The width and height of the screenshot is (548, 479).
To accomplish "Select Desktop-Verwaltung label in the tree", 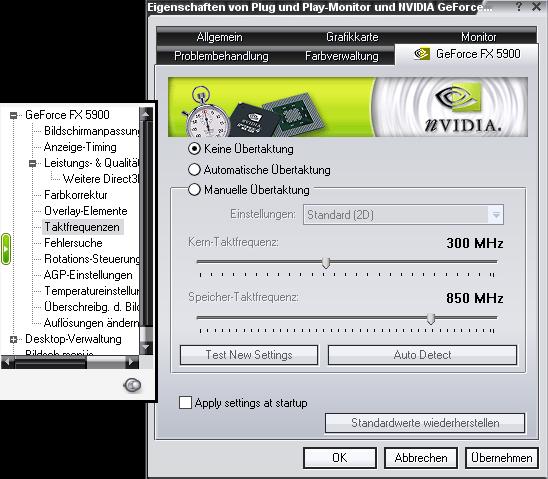I will [73, 339].
